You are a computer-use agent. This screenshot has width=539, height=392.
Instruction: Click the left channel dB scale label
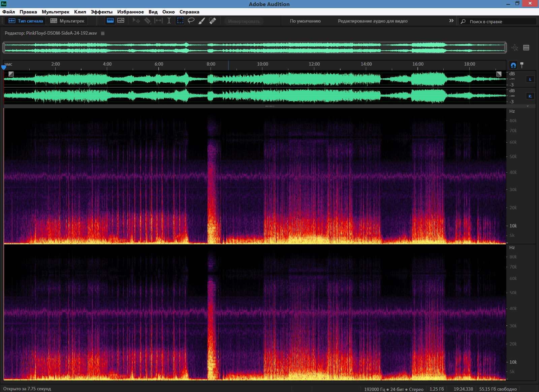[512, 74]
